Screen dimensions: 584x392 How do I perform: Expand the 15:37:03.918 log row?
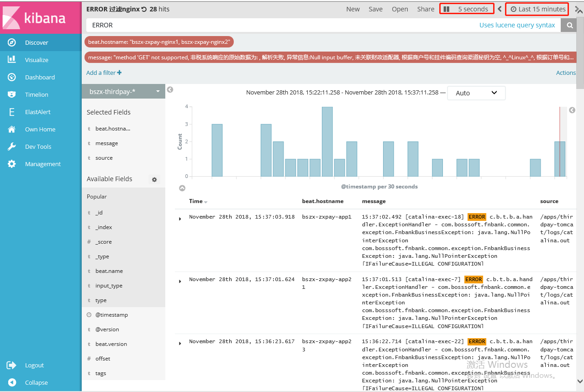[x=180, y=219]
